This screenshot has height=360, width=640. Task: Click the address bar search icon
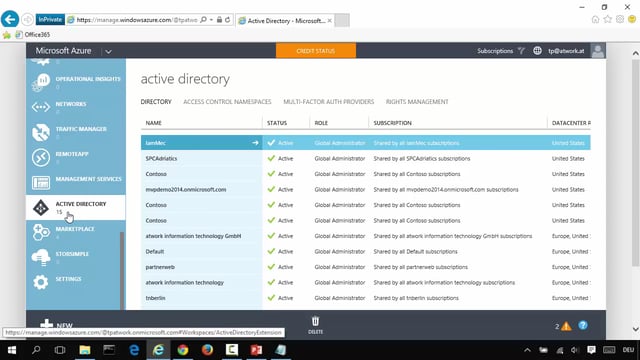pos(203,20)
